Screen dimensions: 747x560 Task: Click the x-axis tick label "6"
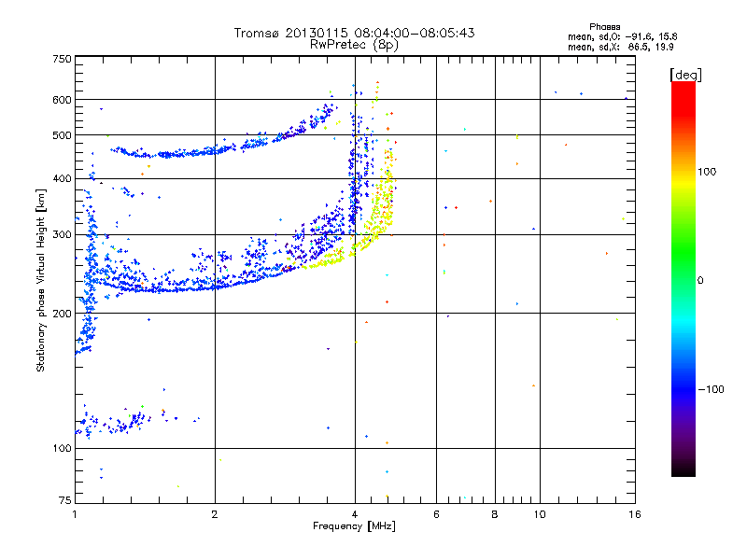point(436,514)
